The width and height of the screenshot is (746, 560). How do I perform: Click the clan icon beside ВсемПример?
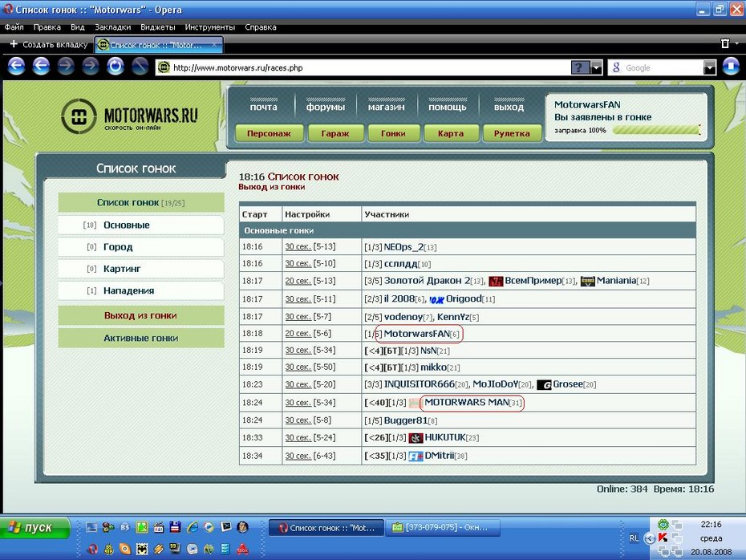click(x=496, y=281)
